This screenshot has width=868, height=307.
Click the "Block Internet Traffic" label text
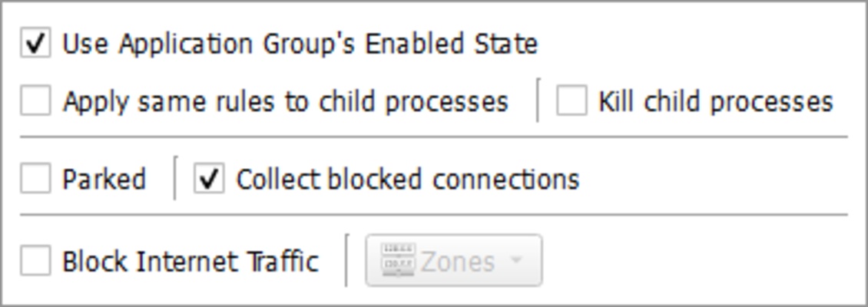(190, 262)
